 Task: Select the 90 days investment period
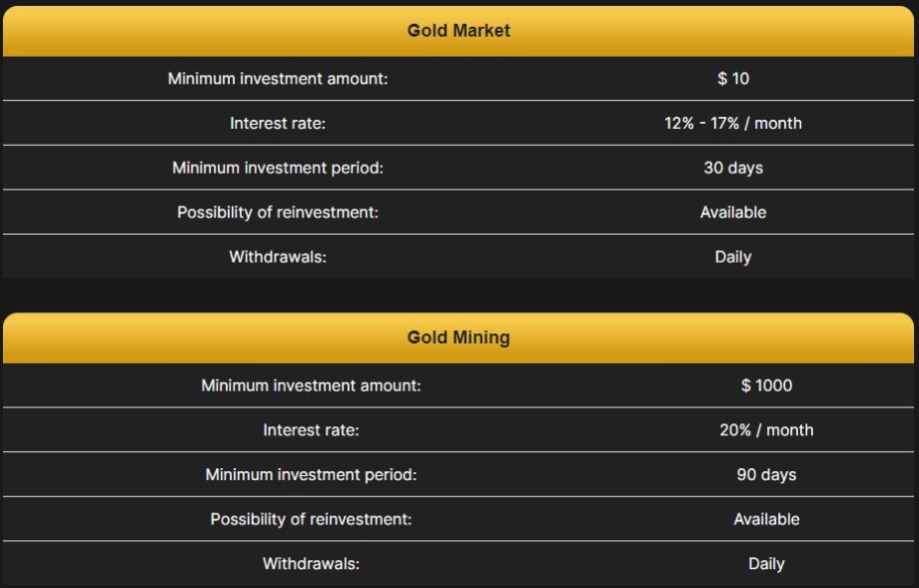[x=766, y=474]
